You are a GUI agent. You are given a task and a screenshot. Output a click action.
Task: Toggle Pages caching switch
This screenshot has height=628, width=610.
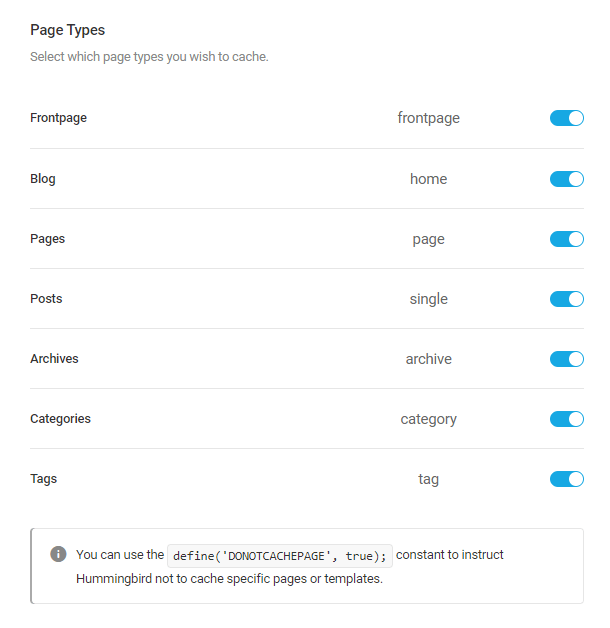coord(567,239)
